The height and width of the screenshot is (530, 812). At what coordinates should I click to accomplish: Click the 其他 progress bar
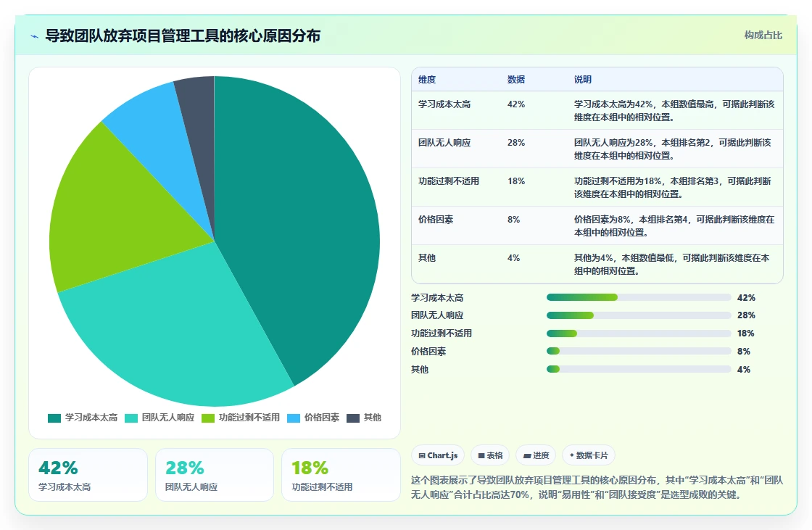pyautogui.click(x=639, y=369)
